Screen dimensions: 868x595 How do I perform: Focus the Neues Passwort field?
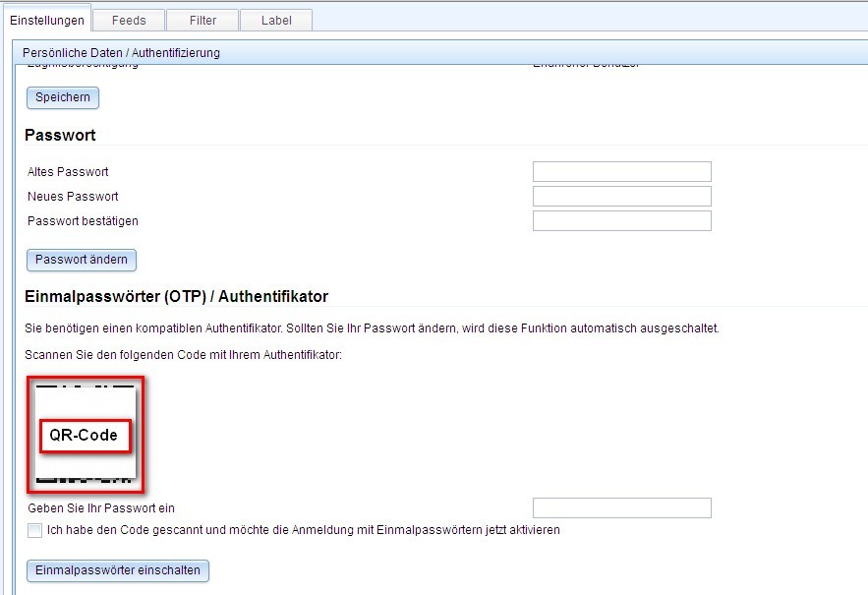pos(620,196)
